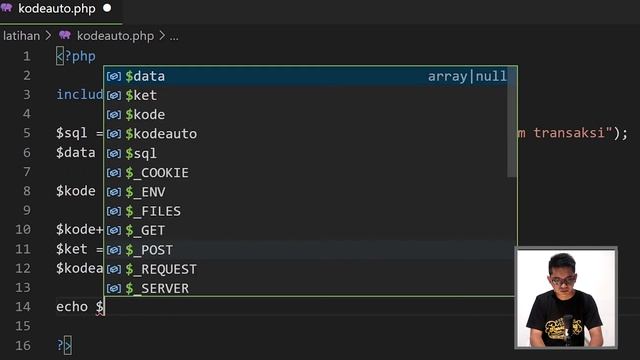Screen dimensions: 640x360
Task: Click $data variable on line 6
Action: point(76,153)
